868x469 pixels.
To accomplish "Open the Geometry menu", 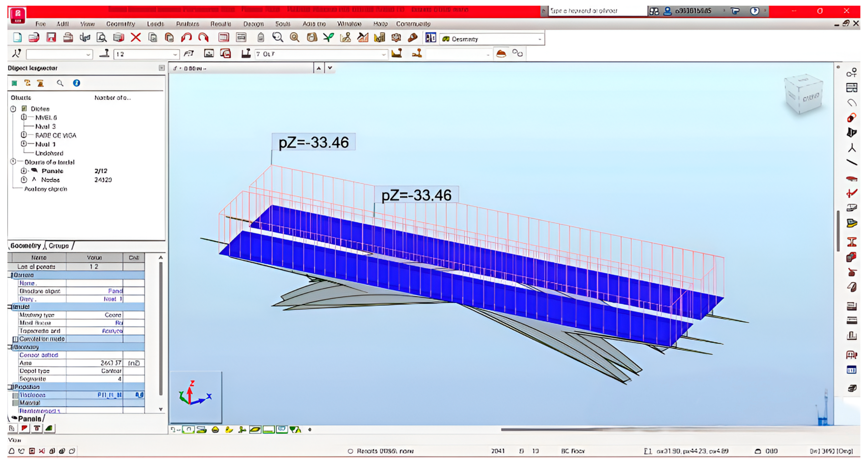I will click(120, 24).
